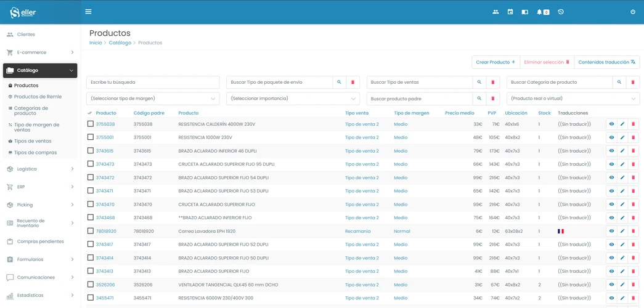Delete product 3755001 using the trash icon
The width and height of the screenshot is (644, 308).
pos(633,137)
